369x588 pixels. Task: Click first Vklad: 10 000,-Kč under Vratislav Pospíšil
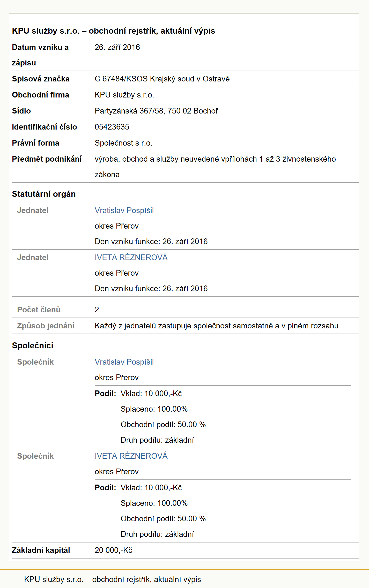(x=151, y=394)
